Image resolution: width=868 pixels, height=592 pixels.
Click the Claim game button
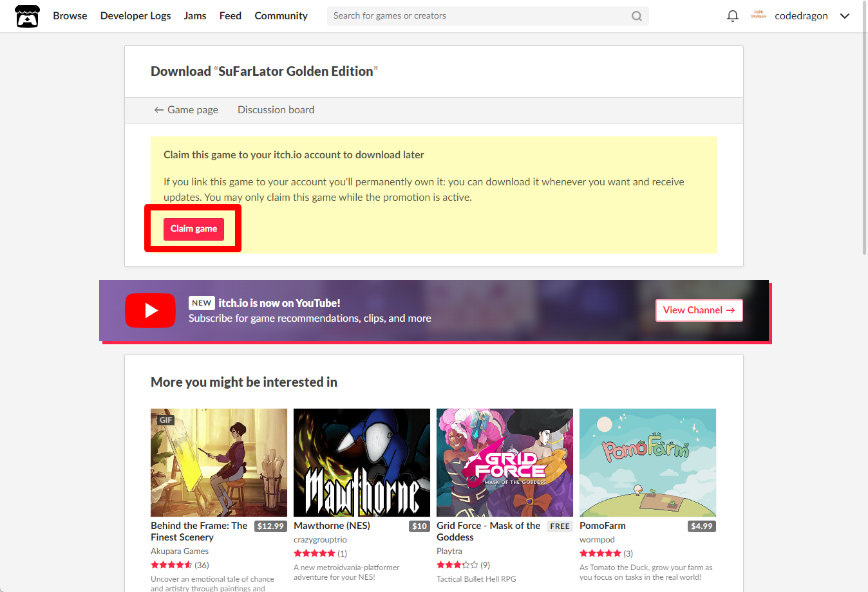(x=194, y=229)
